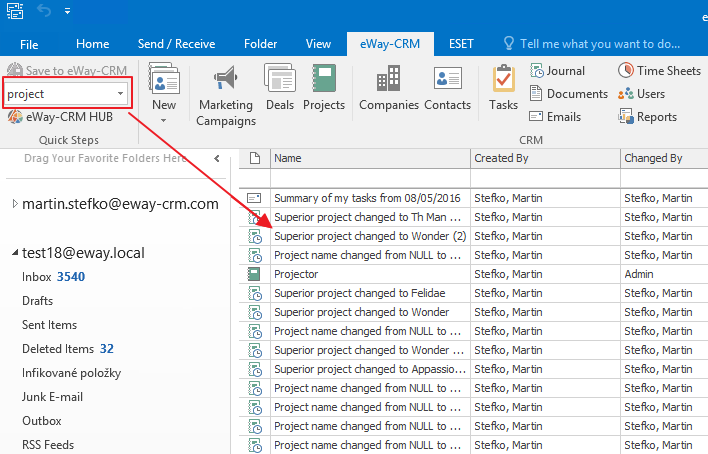Click the project icon beside Projector
The image size is (708, 454).
[x=254, y=274]
